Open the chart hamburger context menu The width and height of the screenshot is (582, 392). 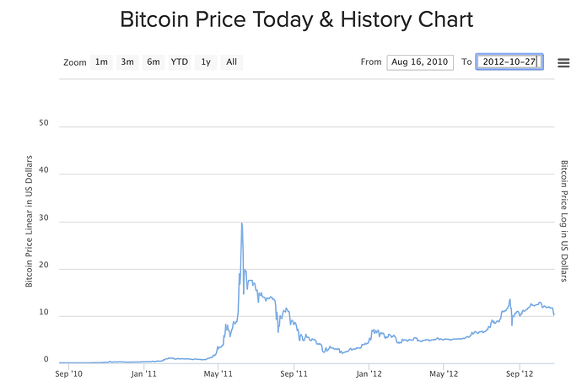click(x=563, y=62)
